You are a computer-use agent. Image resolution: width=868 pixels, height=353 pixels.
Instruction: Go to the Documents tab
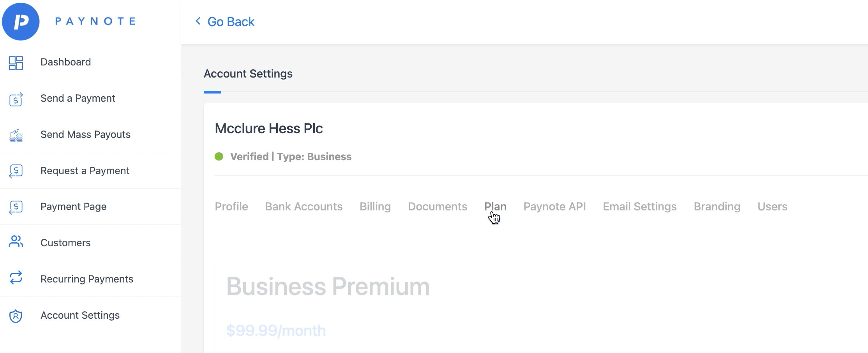click(x=438, y=207)
